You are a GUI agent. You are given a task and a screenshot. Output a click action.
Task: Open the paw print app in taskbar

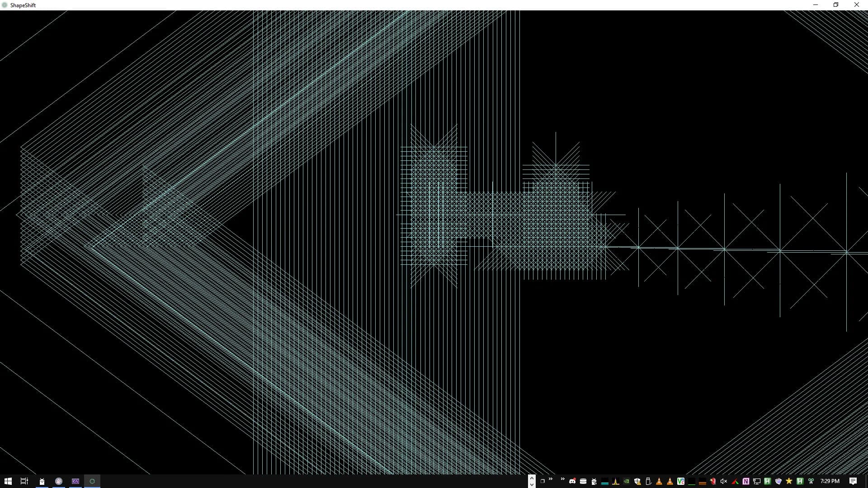point(59,481)
